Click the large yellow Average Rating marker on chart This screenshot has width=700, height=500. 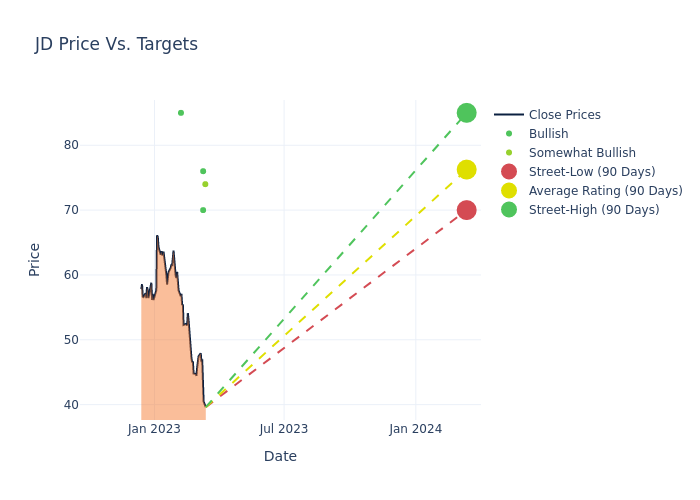click(x=466, y=170)
